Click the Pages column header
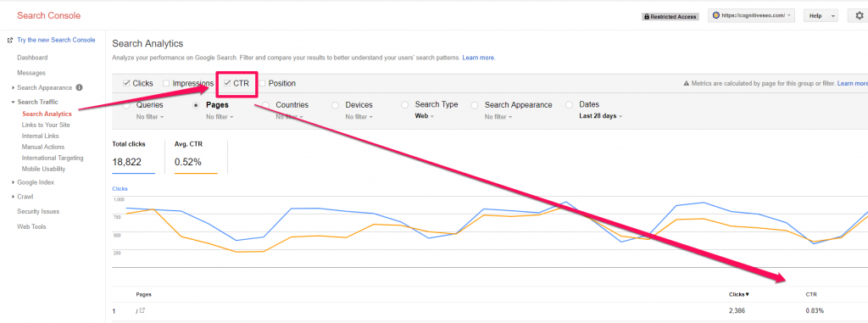This screenshot has width=868, height=323. click(144, 295)
